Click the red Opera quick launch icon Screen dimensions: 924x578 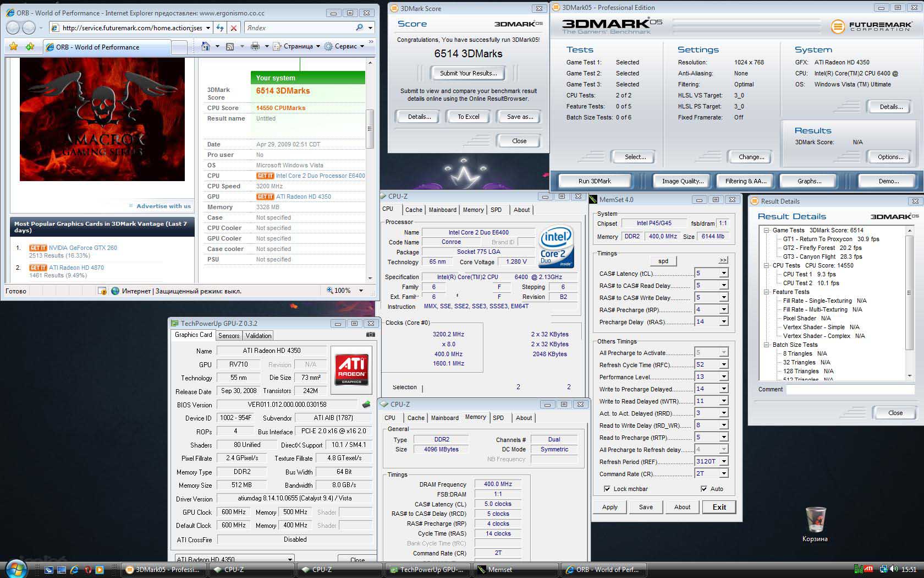pyautogui.click(x=87, y=570)
